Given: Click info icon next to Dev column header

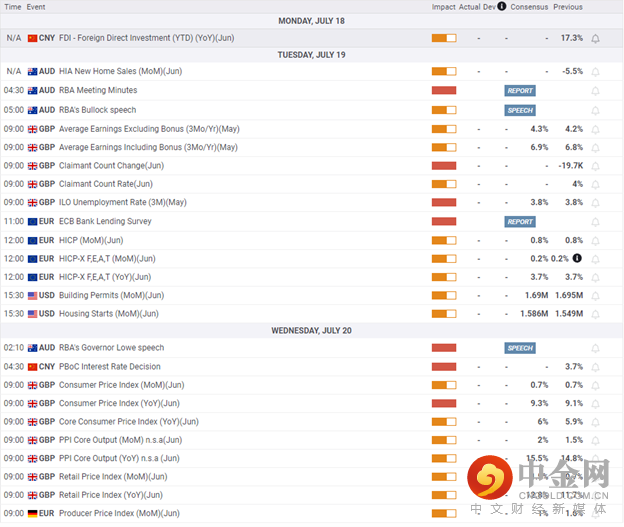Looking at the screenshot, I should [x=502, y=6].
